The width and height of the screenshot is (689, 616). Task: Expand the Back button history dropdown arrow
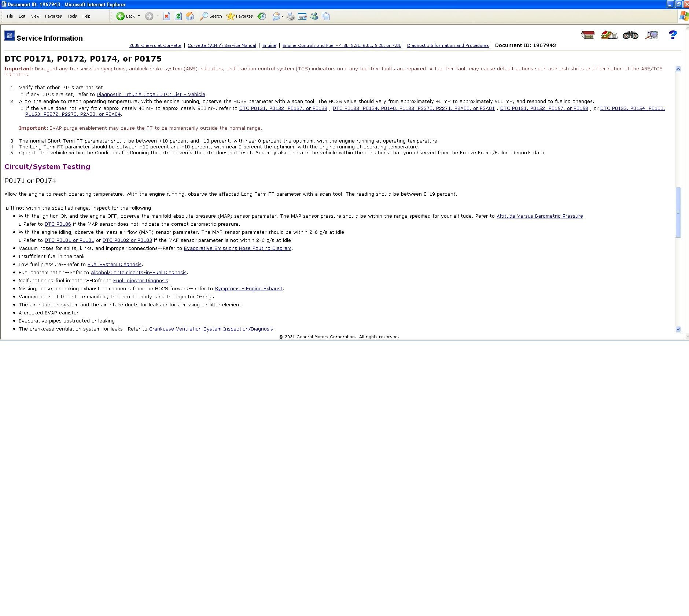point(139,16)
